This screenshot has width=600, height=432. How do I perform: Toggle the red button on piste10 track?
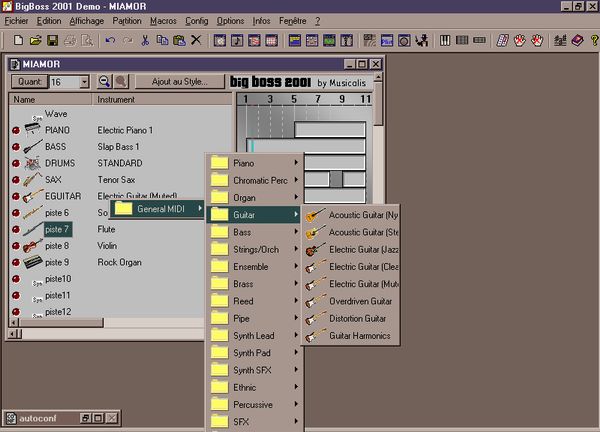click(16, 279)
